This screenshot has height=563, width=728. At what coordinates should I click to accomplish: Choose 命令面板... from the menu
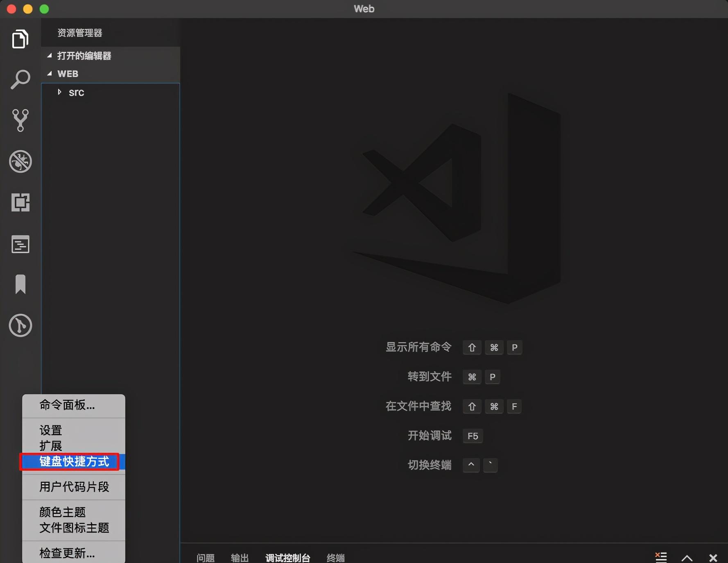click(x=74, y=405)
